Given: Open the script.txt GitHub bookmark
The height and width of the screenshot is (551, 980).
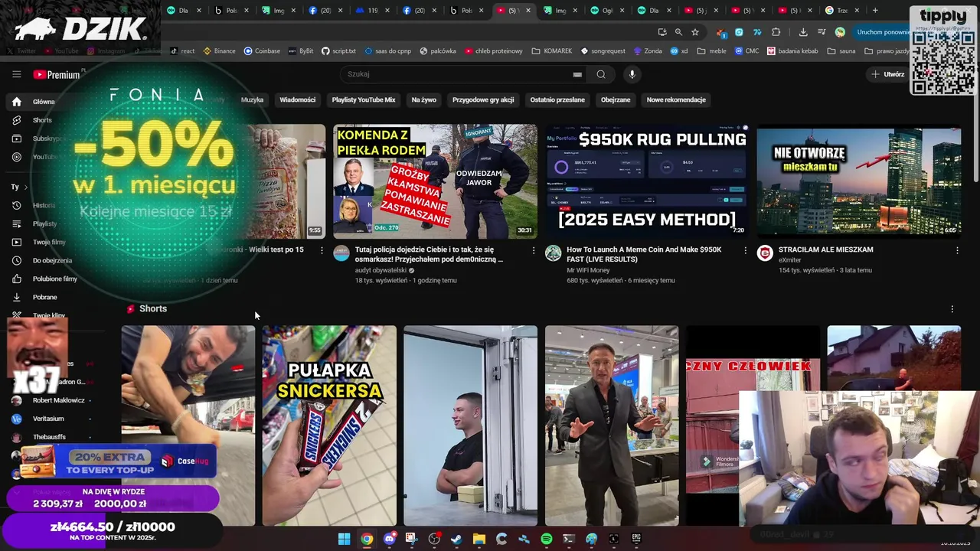Looking at the screenshot, I should pyautogui.click(x=338, y=51).
